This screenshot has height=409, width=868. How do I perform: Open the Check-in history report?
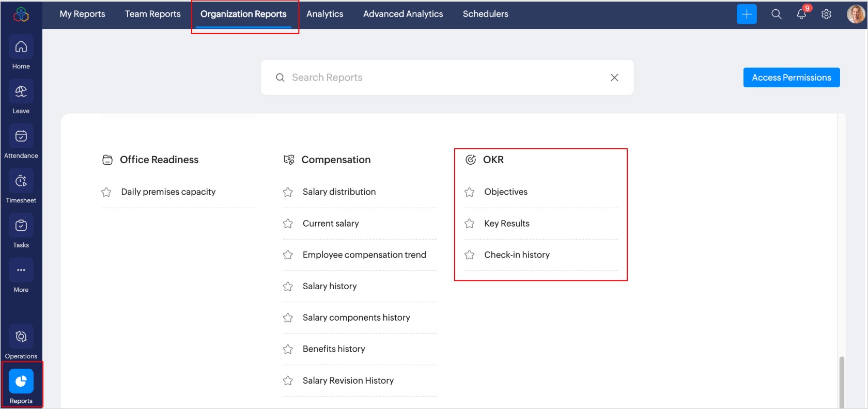[x=517, y=255]
